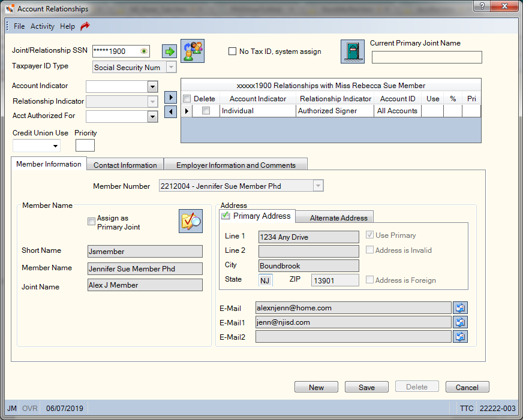The height and width of the screenshot is (420, 523).
Task: Click the red arrow icon in menu bar
Action: [x=85, y=26]
